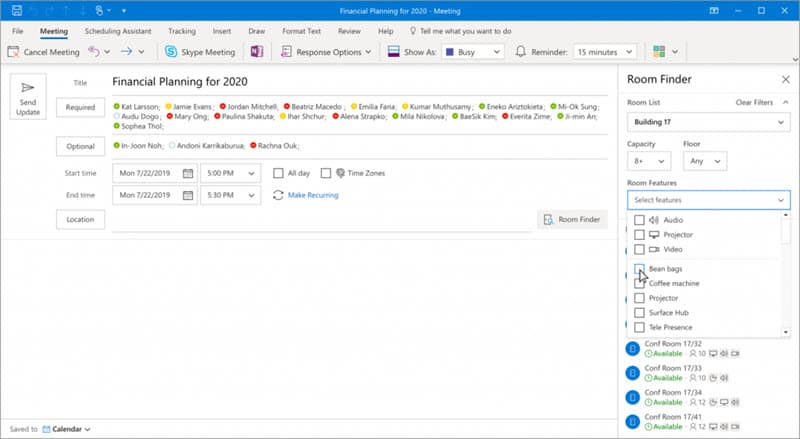Click the touch mode icon in title bar
This screenshot has height=439, width=800.
[x=100, y=10]
